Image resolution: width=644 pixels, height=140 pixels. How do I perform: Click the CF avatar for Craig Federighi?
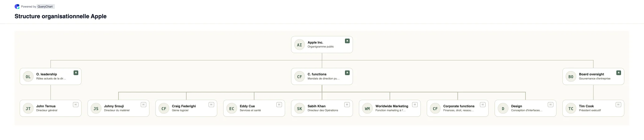point(164,109)
